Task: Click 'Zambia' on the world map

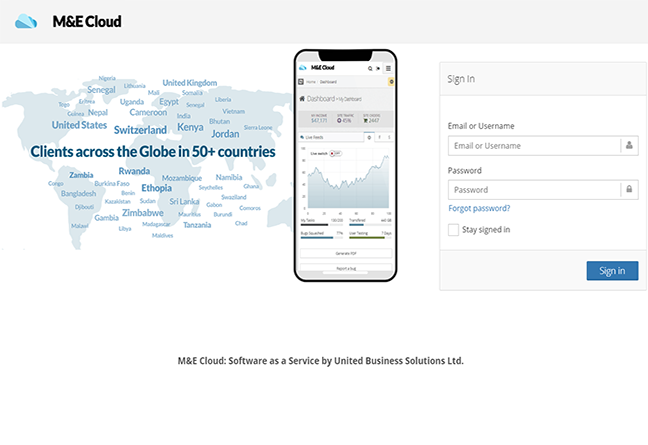Action: (x=81, y=175)
